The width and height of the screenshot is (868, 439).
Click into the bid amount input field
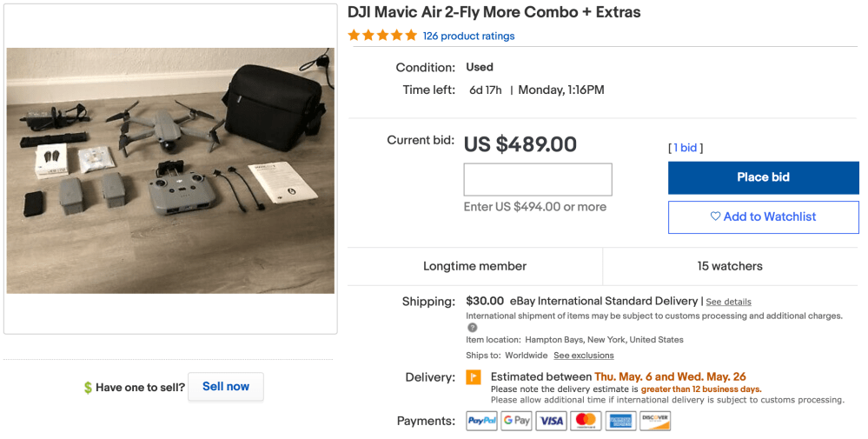tap(538, 179)
